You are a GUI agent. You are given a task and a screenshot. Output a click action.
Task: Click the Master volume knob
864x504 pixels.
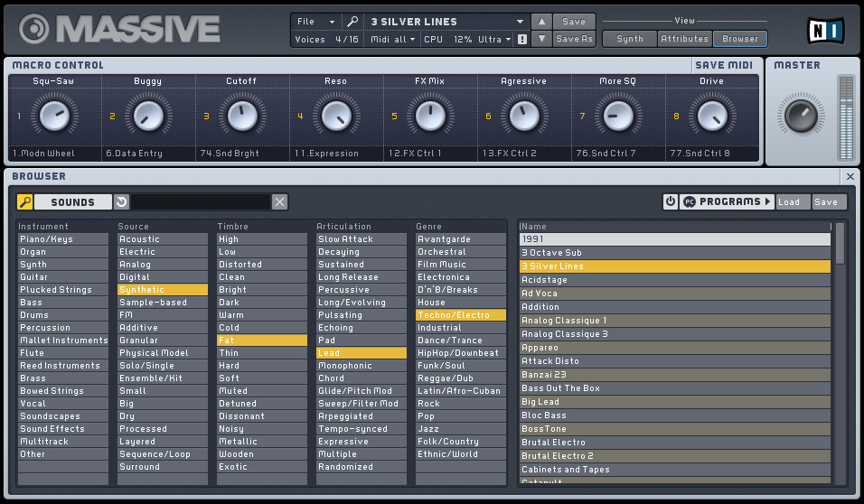[x=800, y=117]
